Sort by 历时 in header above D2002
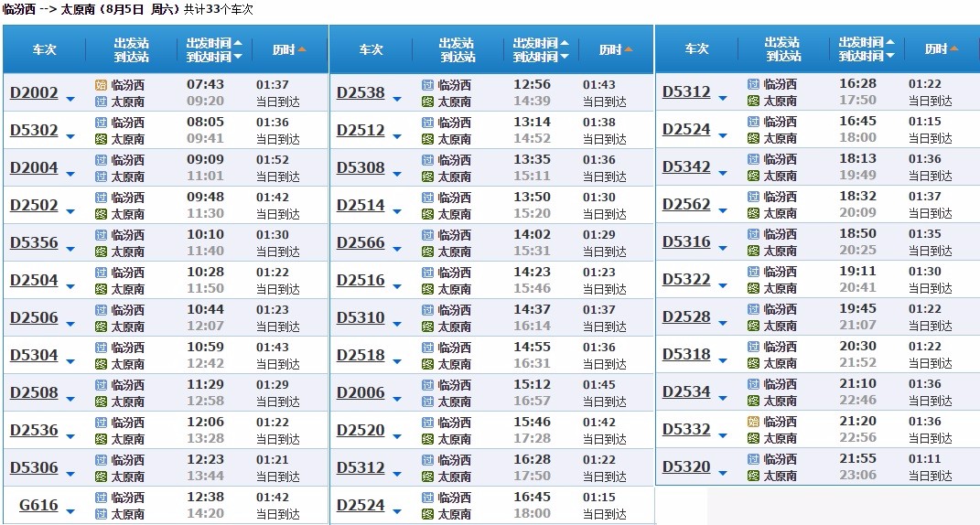 [x=289, y=49]
